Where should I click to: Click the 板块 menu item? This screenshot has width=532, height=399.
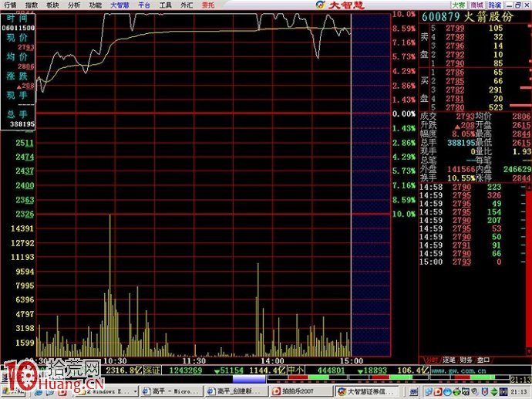click(x=52, y=5)
